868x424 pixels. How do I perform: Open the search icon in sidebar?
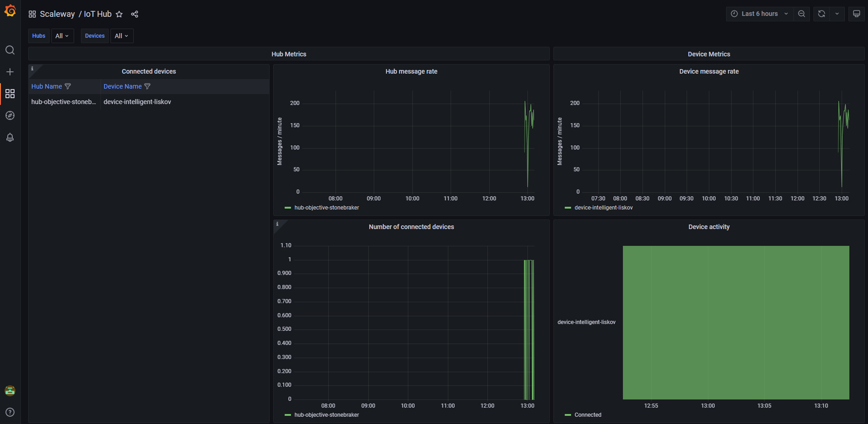click(10, 50)
